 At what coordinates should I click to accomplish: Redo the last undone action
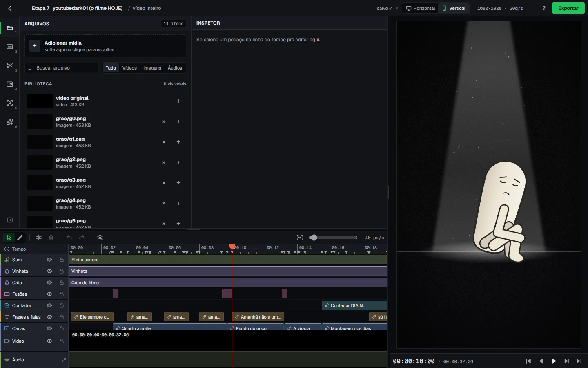click(82, 238)
